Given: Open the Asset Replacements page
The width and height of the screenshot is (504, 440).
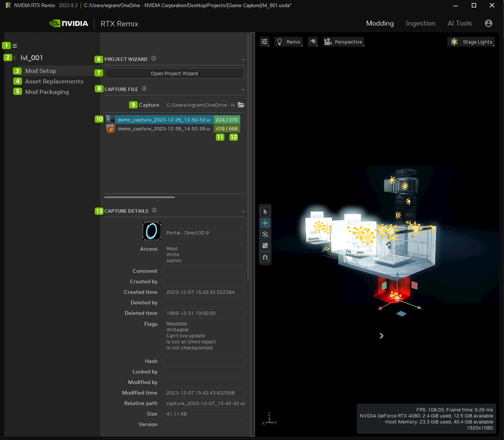Looking at the screenshot, I should pyautogui.click(x=54, y=82).
